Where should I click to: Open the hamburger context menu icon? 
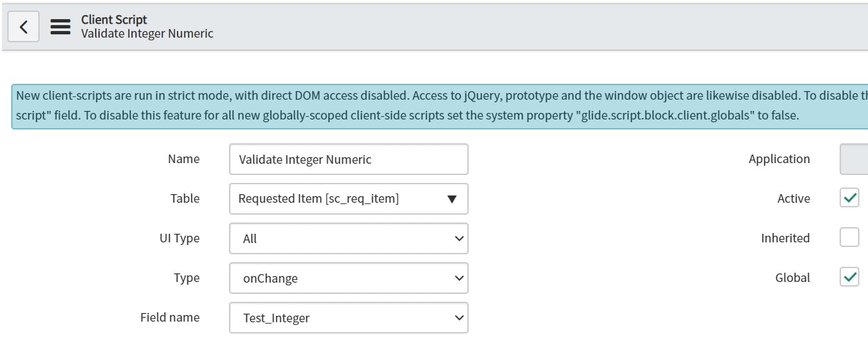tap(60, 26)
